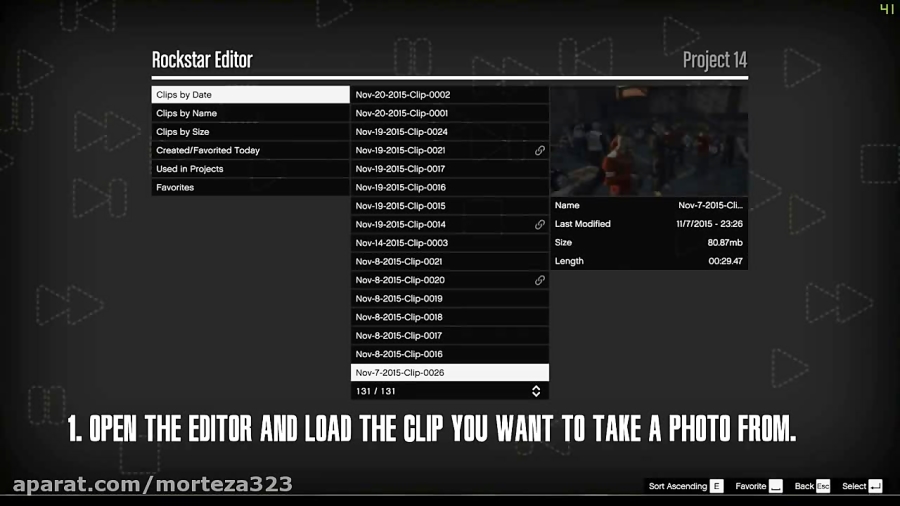
Task: Click the Esc key icon for Back
Action: click(823, 486)
